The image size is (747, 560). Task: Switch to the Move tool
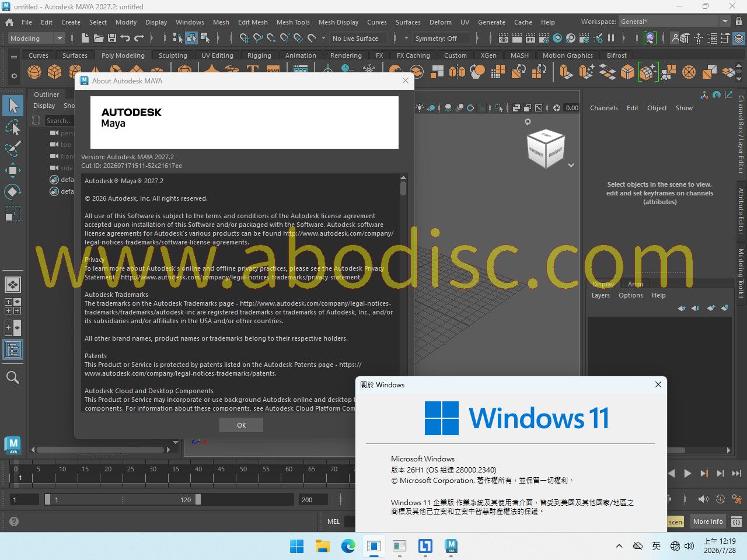13,170
